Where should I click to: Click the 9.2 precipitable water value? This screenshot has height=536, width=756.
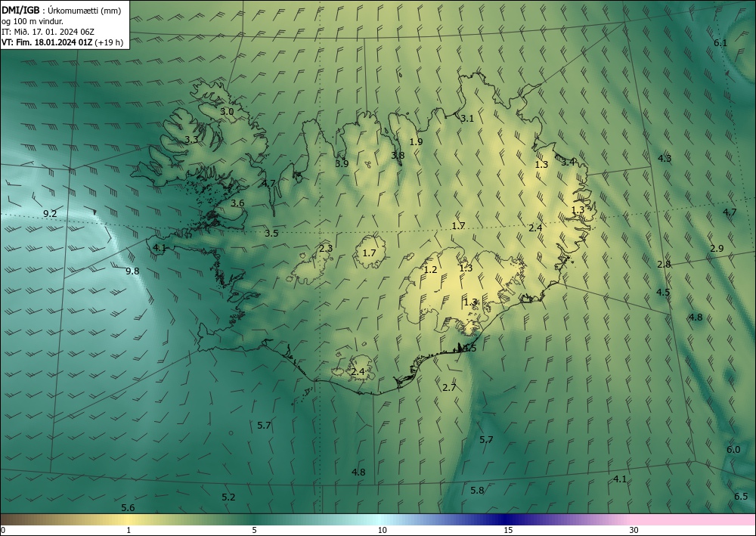50,213
